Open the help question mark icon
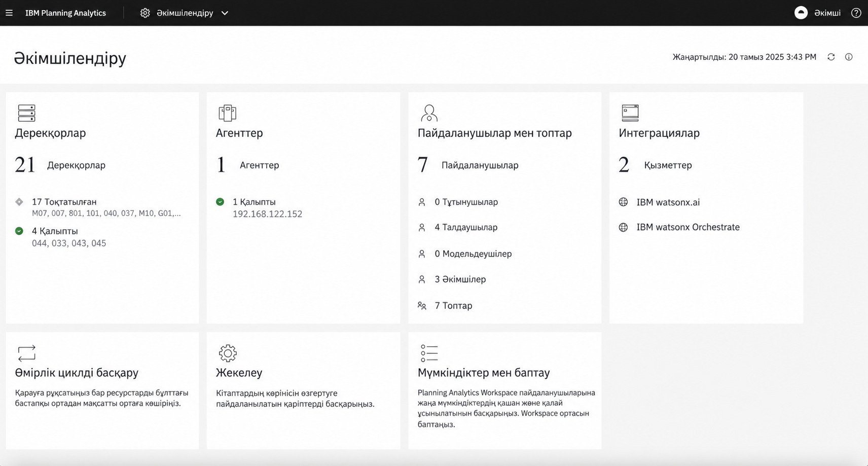 pyautogui.click(x=856, y=13)
